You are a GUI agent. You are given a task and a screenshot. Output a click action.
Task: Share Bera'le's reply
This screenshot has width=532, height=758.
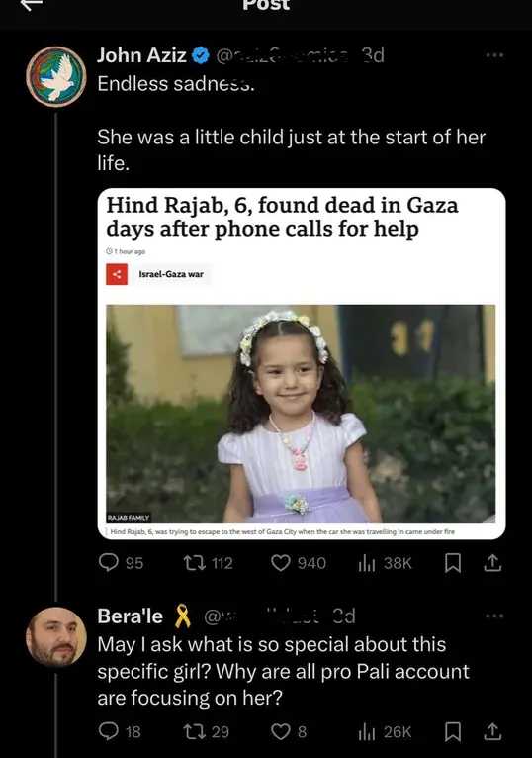(492, 731)
